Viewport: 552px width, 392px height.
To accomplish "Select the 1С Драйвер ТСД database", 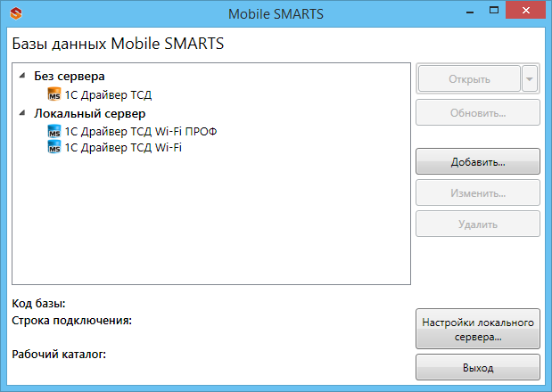I will point(108,94).
